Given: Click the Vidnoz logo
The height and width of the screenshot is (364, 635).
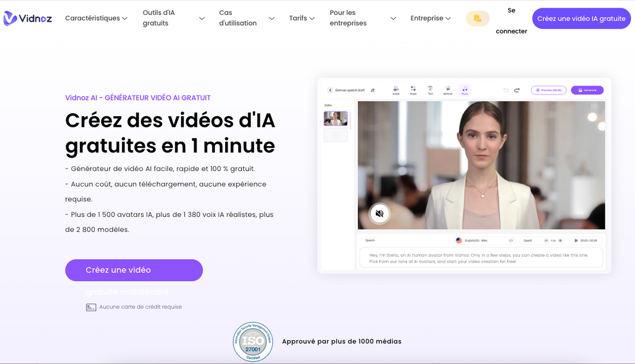Looking at the screenshot, I should point(27,18).
